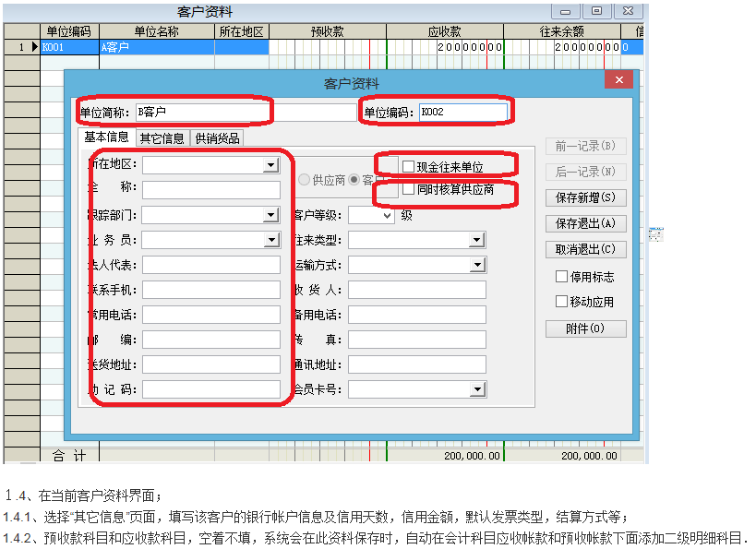The width and height of the screenshot is (756, 549).
Task: Expand the 运输方式 dropdown
Action: 477,265
